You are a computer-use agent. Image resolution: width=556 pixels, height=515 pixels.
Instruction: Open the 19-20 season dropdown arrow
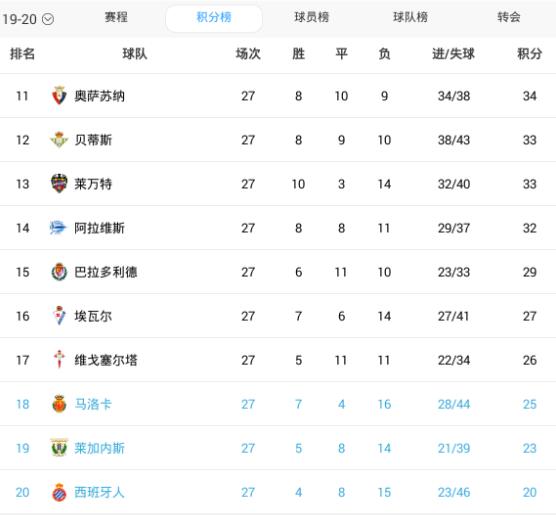coord(48,19)
